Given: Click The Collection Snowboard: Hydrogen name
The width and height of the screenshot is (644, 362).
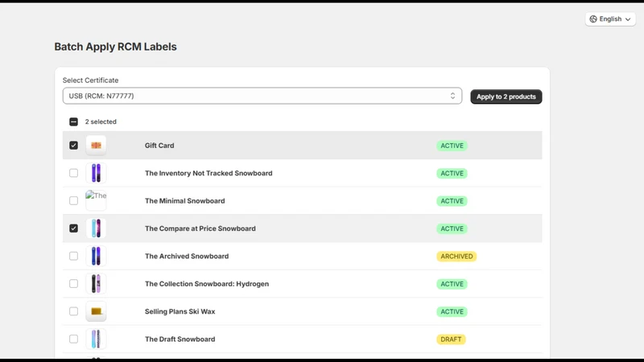Looking at the screenshot, I should click(207, 284).
